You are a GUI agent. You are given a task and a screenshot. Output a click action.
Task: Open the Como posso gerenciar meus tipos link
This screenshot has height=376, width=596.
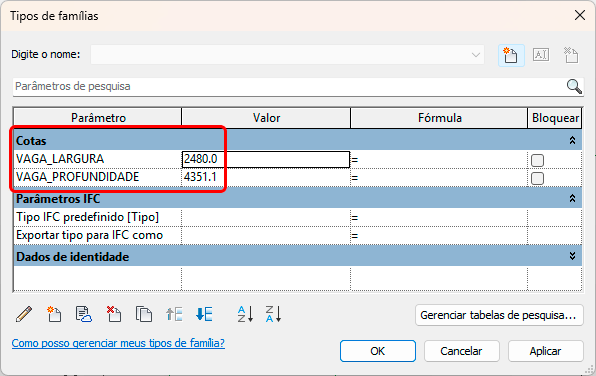(118, 343)
